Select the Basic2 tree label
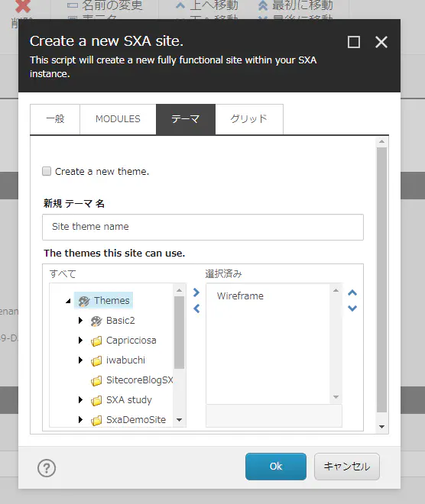 click(x=120, y=321)
